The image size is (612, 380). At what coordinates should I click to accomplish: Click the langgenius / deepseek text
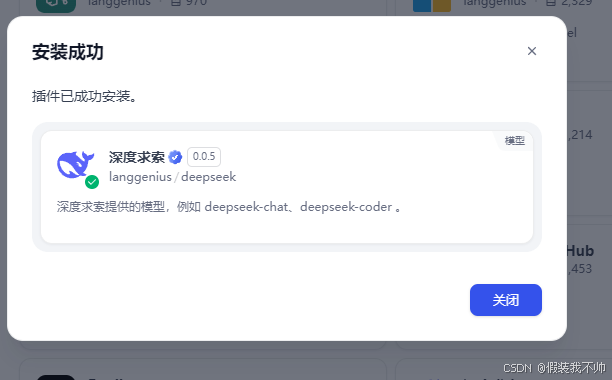point(173,177)
